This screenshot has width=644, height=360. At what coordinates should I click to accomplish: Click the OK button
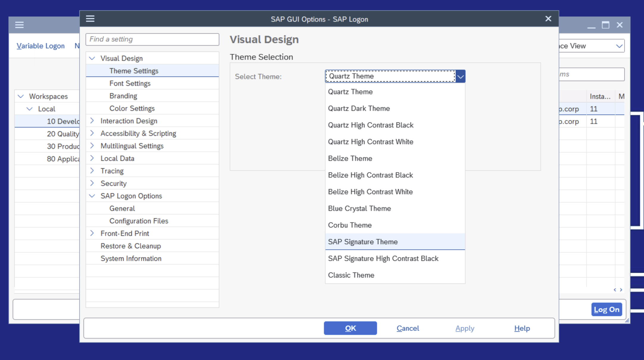tap(350, 328)
